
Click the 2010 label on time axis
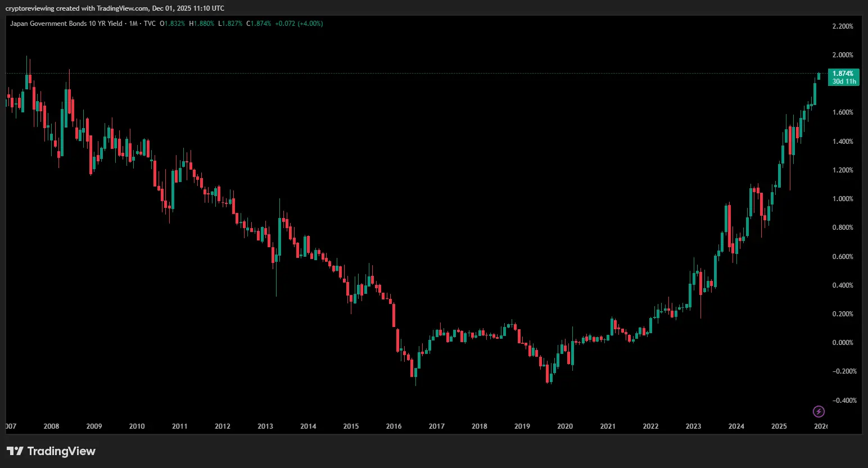[137, 426]
